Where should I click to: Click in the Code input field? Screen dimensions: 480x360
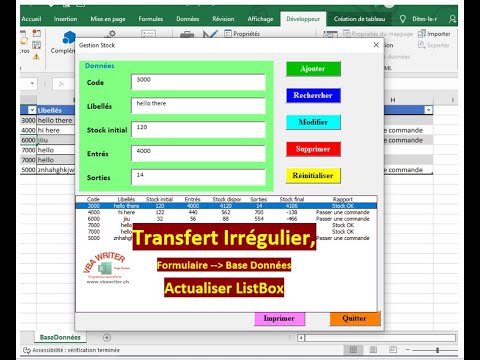point(198,82)
